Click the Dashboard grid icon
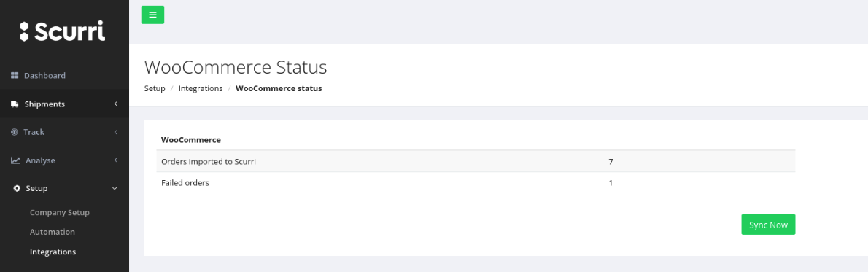Image resolution: width=868 pixels, height=272 pixels. 15,75
